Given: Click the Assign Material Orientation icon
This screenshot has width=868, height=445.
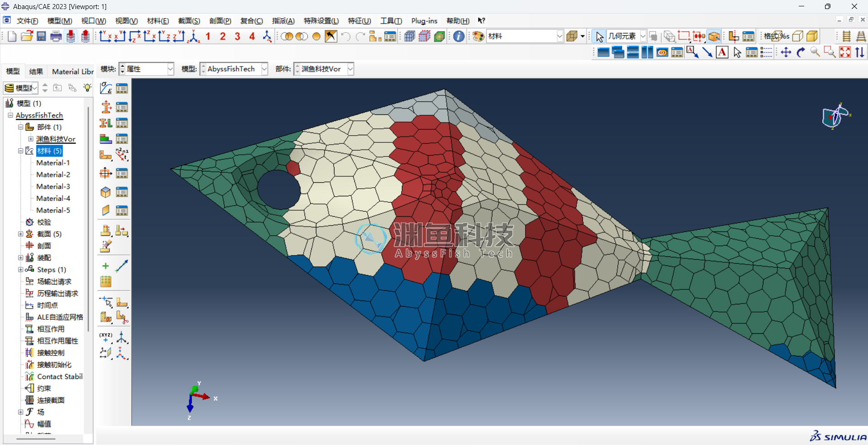Looking at the screenshot, I should pyautogui.click(x=105, y=155).
